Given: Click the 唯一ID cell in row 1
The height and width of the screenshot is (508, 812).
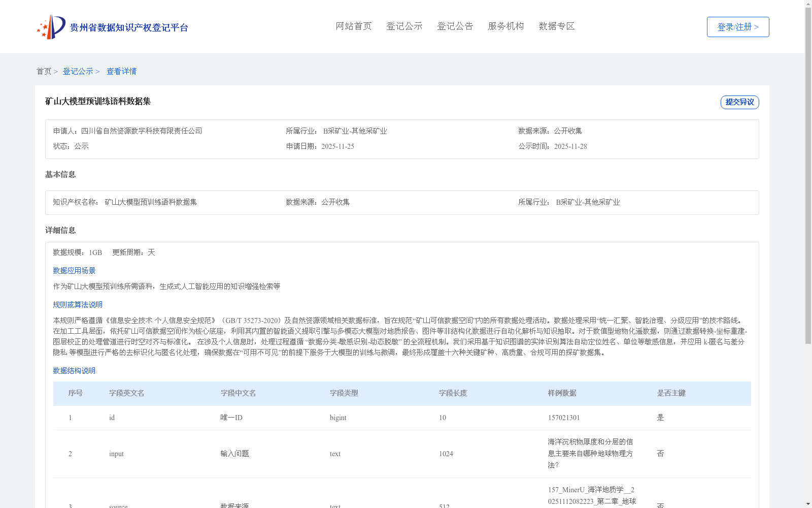Looking at the screenshot, I should (x=231, y=418).
